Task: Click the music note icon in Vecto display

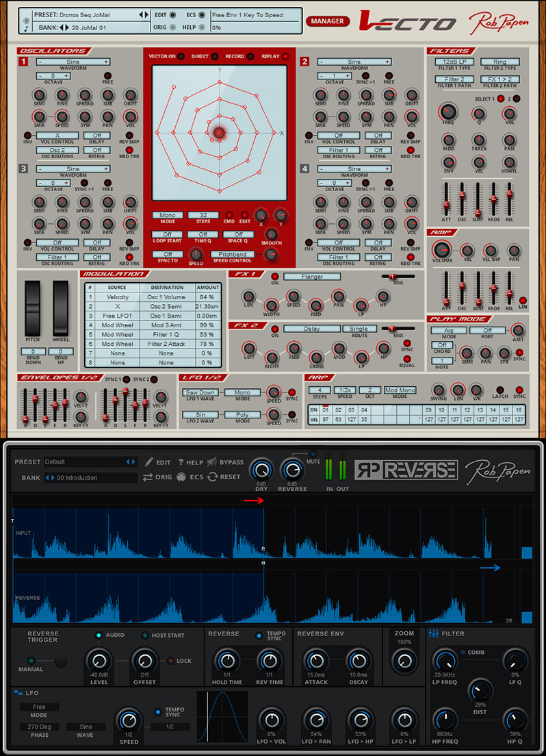Action: click(27, 28)
